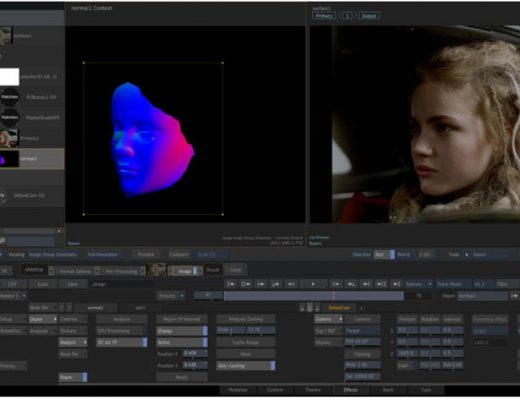Click the Cache Range button
This screenshot has width=520, height=400.
(246, 342)
